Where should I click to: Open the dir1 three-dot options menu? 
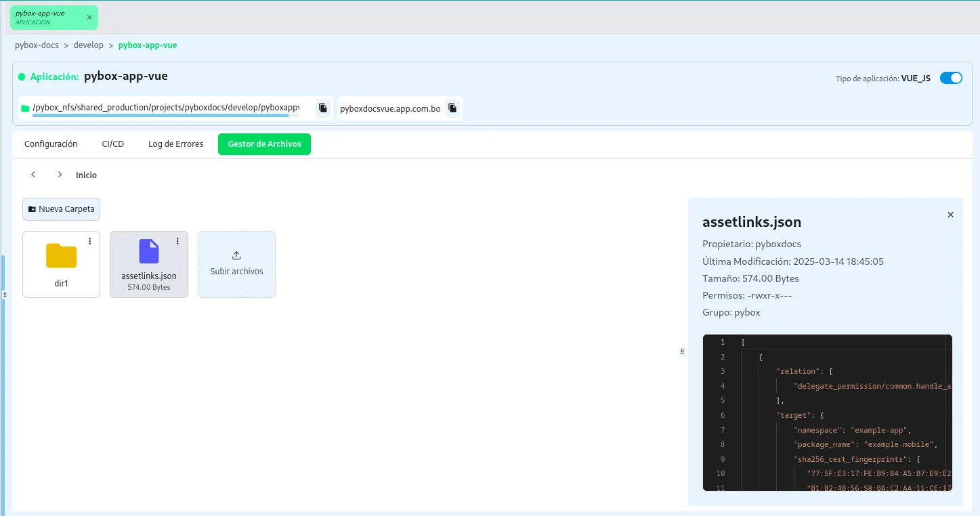[x=90, y=241]
